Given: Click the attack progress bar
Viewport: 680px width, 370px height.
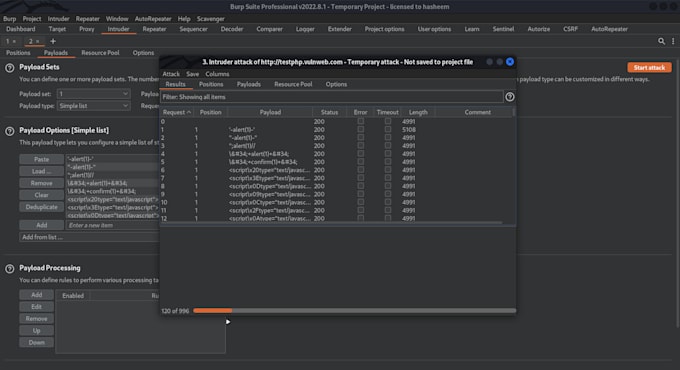Looking at the screenshot, I should coord(354,311).
